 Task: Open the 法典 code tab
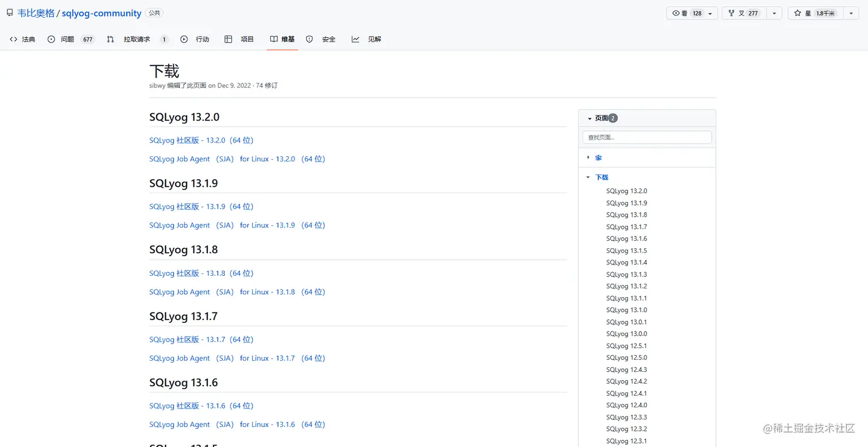coord(23,39)
